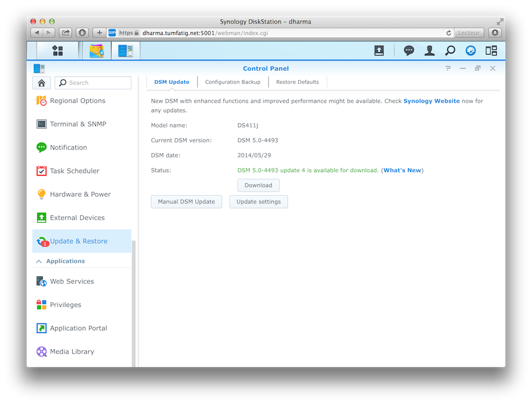Image resolution: width=532 pixels, height=404 pixels.
Task: Open the upload queue tray icon
Action: click(x=379, y=50)
